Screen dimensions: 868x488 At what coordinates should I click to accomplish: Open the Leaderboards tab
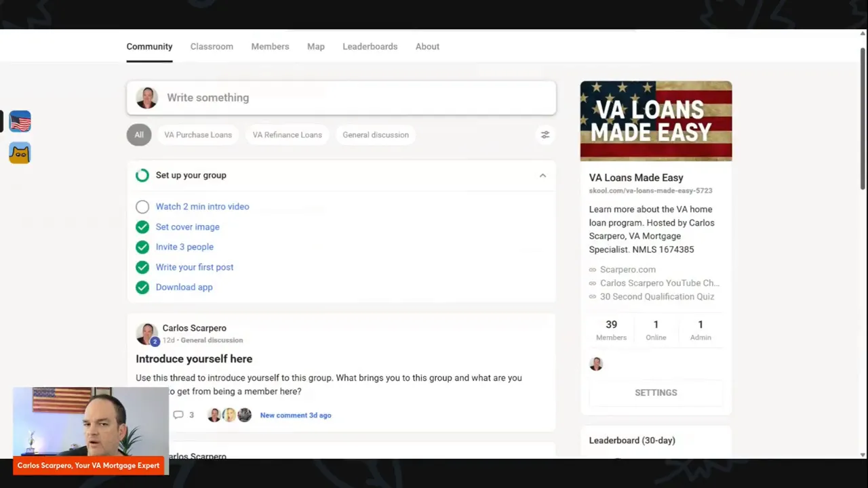370,46
